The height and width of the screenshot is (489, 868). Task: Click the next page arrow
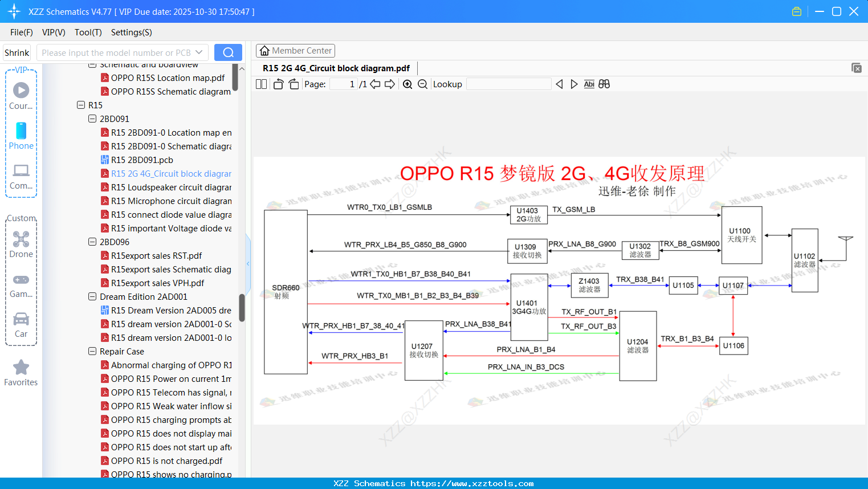click(389, 84)
